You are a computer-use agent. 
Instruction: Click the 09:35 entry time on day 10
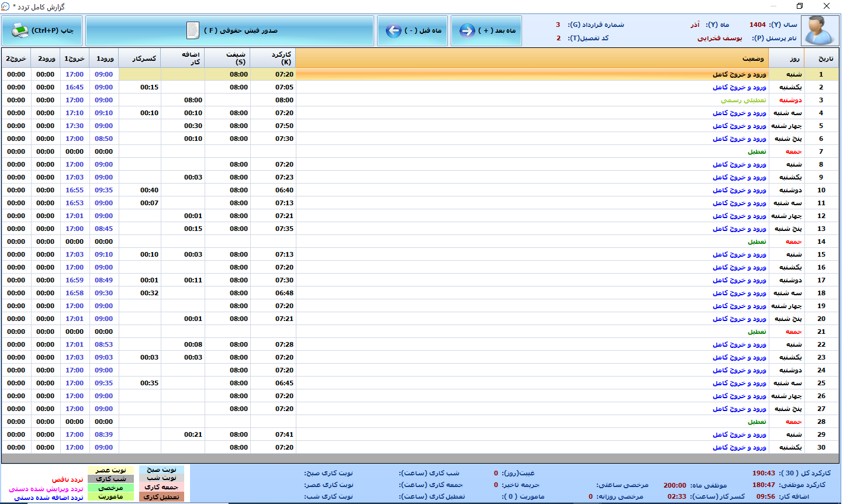click(x=103, y=190)
